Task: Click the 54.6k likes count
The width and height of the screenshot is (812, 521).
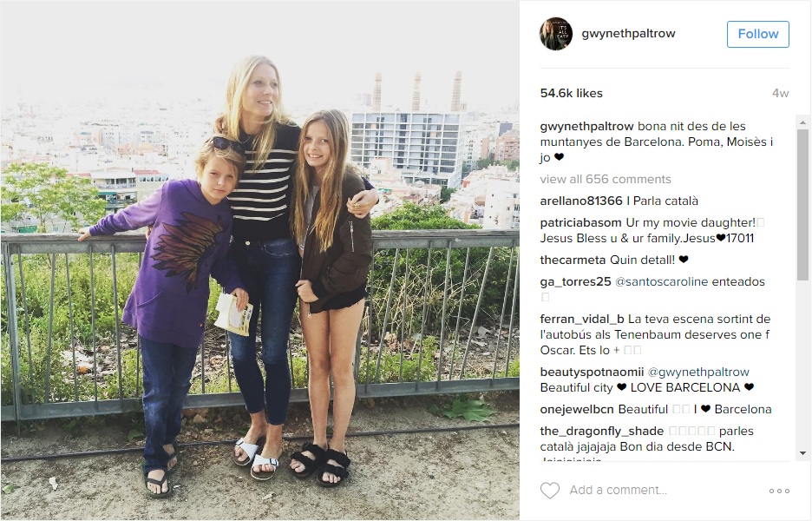Action: click(x=571, y=93)
